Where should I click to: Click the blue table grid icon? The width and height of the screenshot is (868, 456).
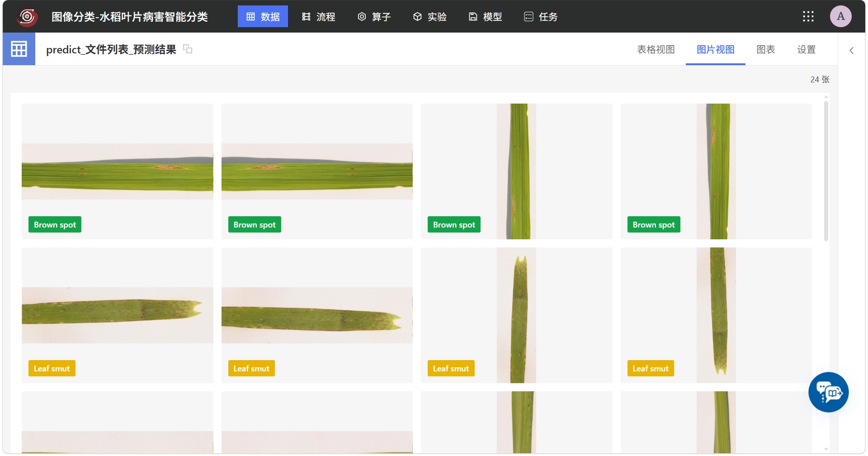(19, 49)
